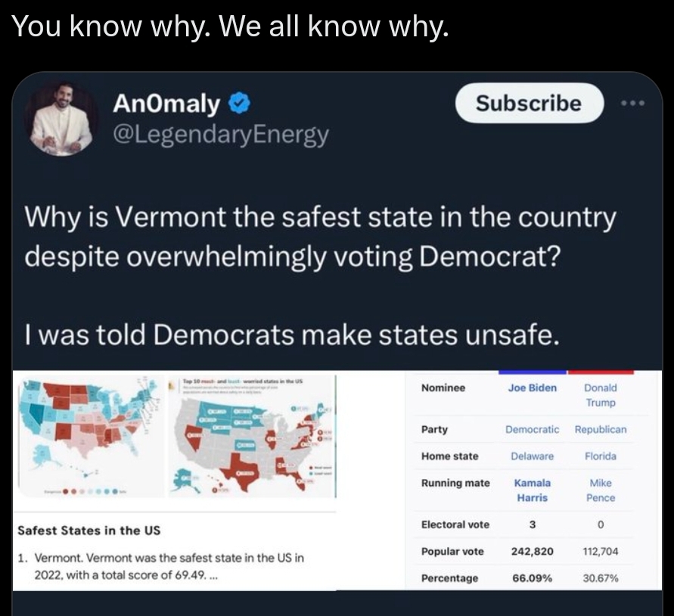
Task: Click the Florida home state link
Action: tap(601, 456)
